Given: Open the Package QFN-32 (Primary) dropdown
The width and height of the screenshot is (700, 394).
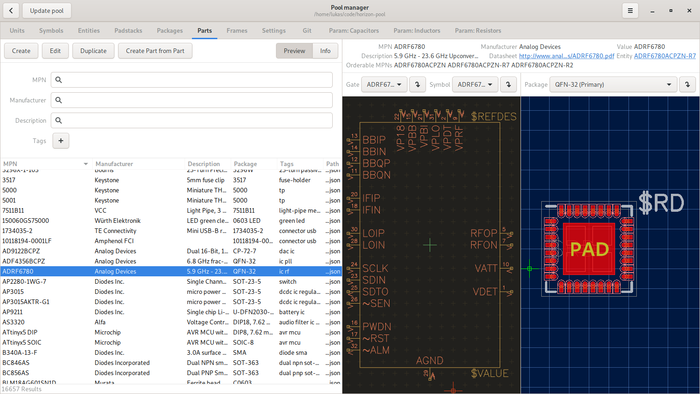Looking at the screenshot, I should 613,84.
